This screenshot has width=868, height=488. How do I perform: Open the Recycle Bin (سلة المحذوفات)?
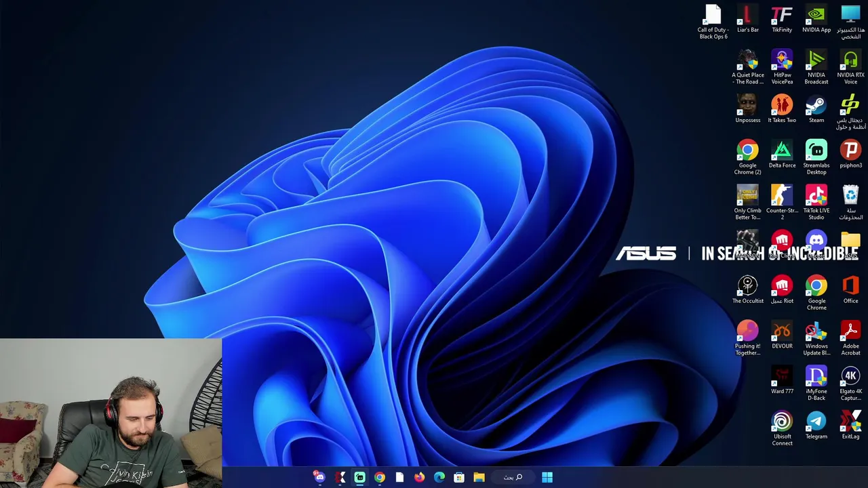tap(850, 202)
